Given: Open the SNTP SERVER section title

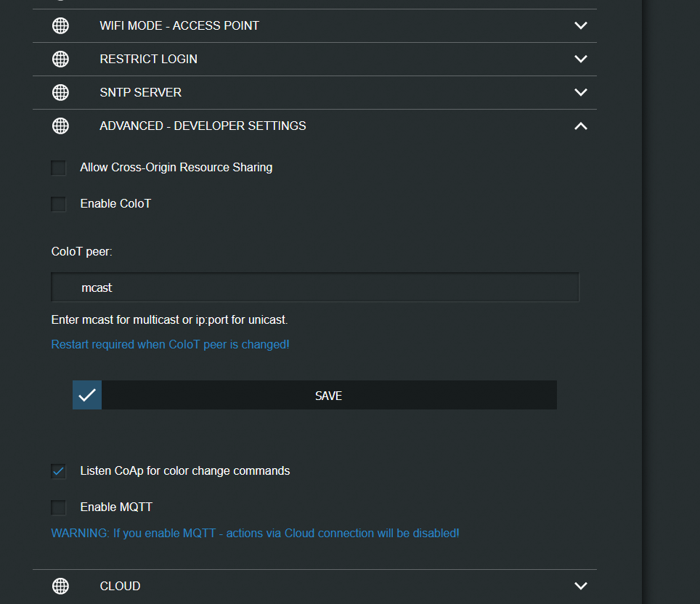Looking at the screenshot, I should [x=141, y=92].
